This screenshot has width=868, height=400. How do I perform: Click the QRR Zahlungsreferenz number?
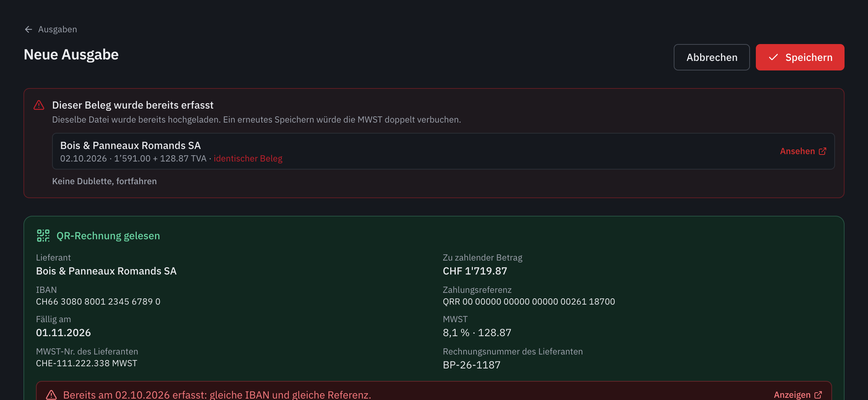click(x=529, y=302)
